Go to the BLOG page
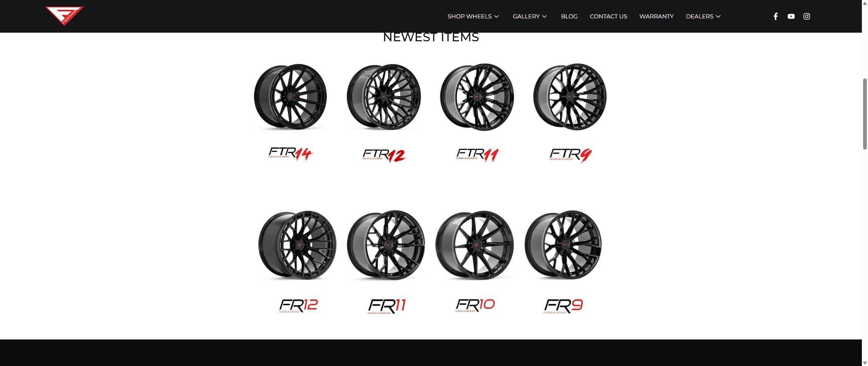The width and height of the screenshot is (868, 366). click(x=569, y=16)
